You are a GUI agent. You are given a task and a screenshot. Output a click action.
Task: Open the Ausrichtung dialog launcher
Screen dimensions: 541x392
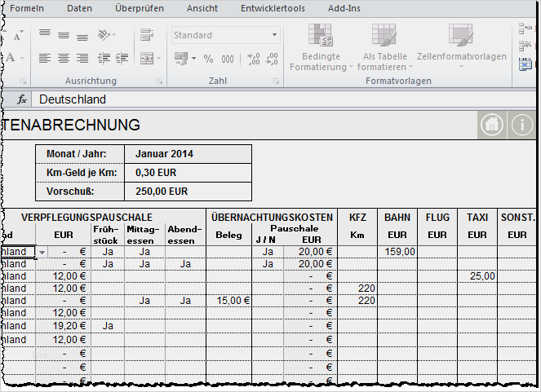159,81
